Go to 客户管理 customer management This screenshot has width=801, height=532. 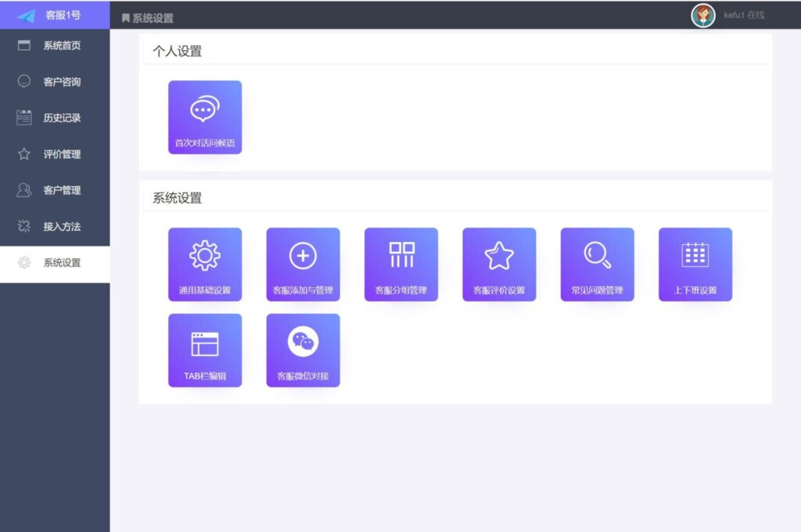[x=55, y=190]
